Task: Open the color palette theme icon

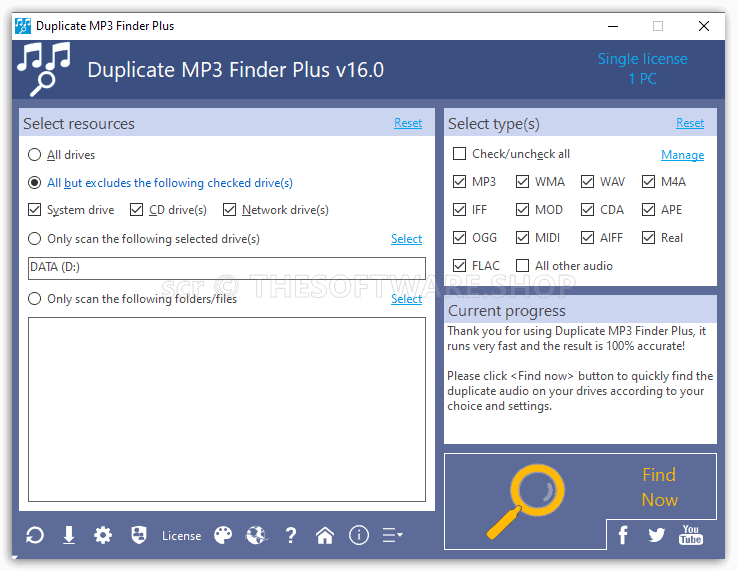Action: point(223,535)
